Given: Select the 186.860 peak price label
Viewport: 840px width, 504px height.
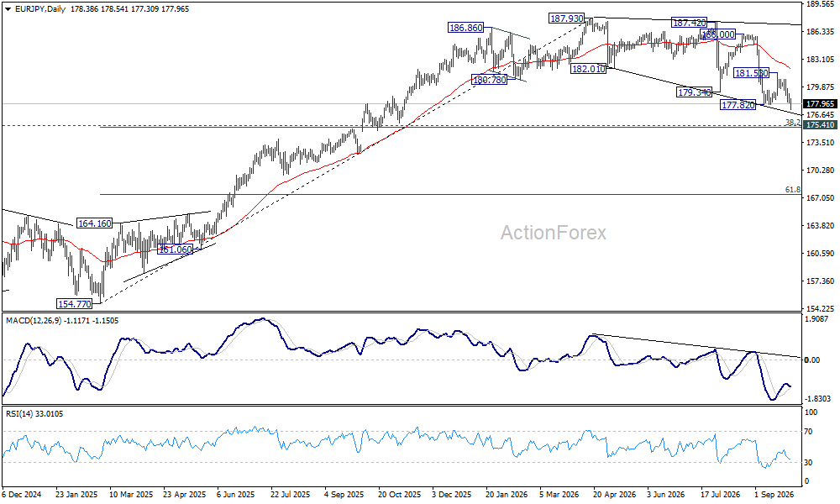Looking at the screenshot, I should tap(465, 28).
